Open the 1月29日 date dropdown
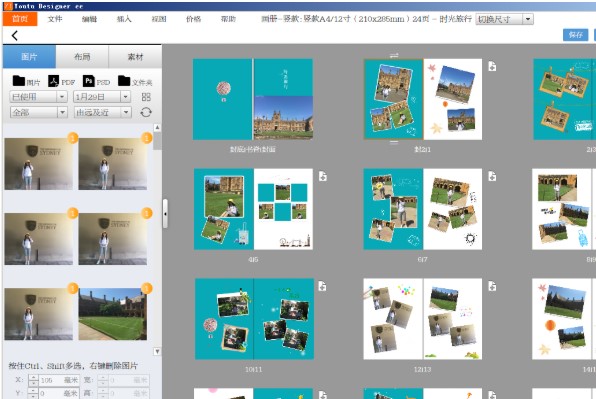 102,97
